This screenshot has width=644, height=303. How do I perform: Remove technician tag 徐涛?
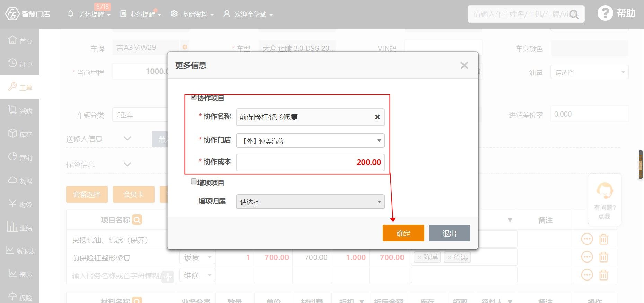pyautogui.click(x=449, y=257)
